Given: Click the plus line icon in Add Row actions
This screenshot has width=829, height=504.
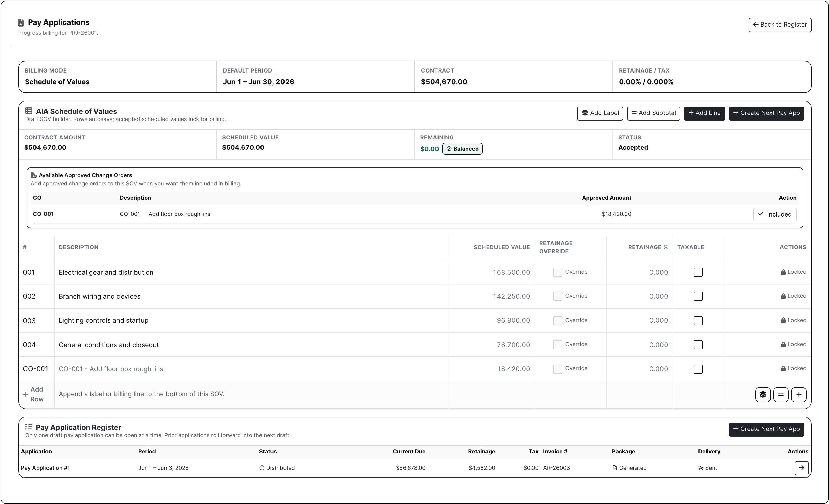Looking at the screenshot, I should pos(799,394).
